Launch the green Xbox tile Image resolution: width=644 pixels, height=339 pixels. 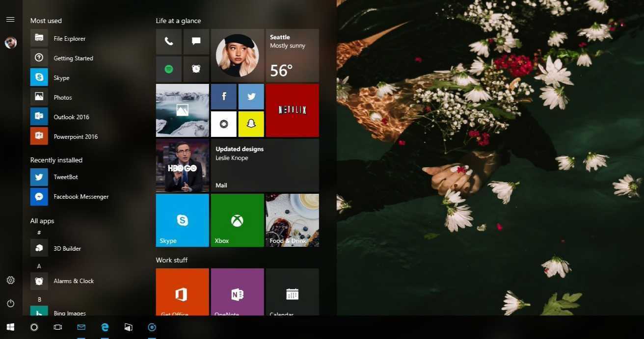click(x=238, y=220)
